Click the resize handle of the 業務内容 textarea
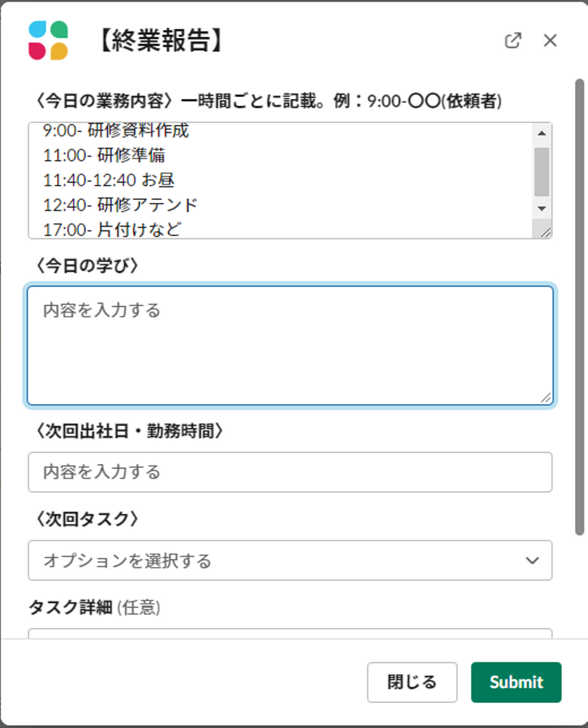The height and width of the screenshot is (728, 588). (546, 232)
